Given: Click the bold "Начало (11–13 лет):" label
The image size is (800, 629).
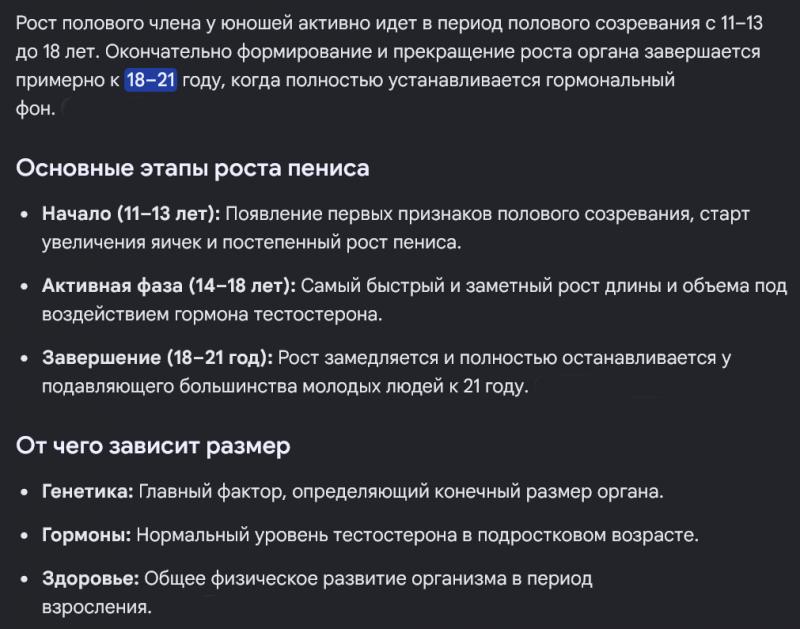Looking at the screenshot, I should click(131, 214).
